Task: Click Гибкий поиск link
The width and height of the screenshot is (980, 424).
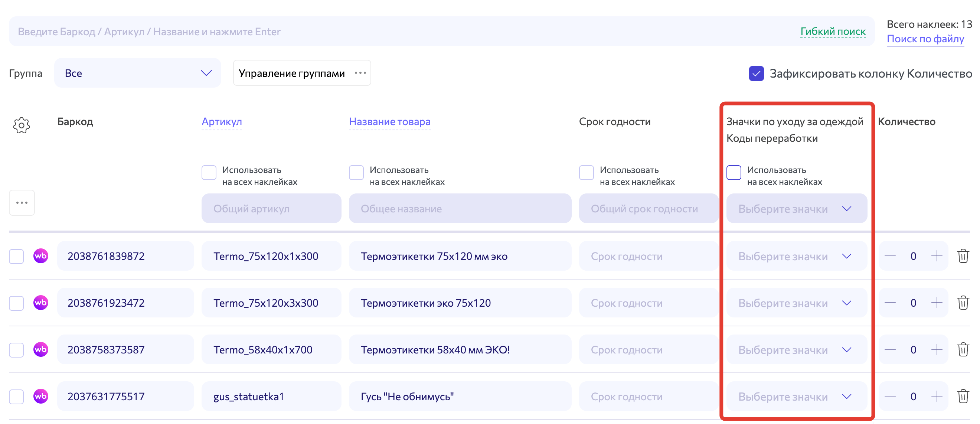Action: coord(833,31)
